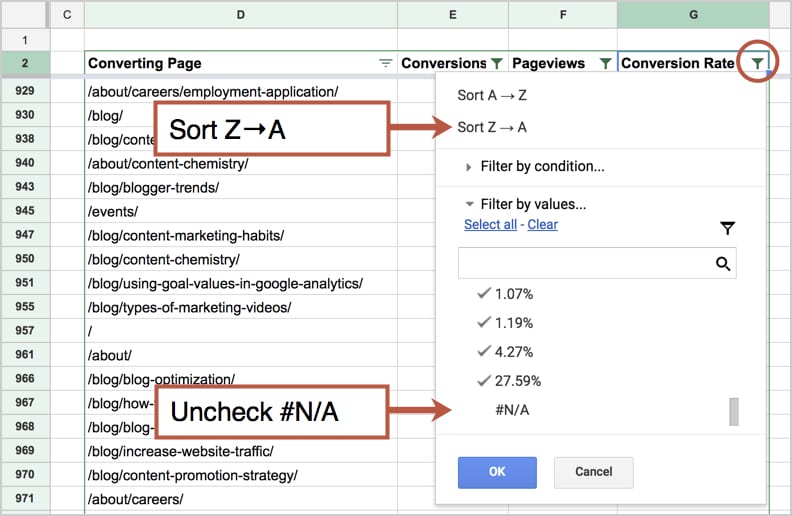The width and height of the screenshot is (792, 516).
Task: Click the Clear link
Action: [x=542, y=225]
